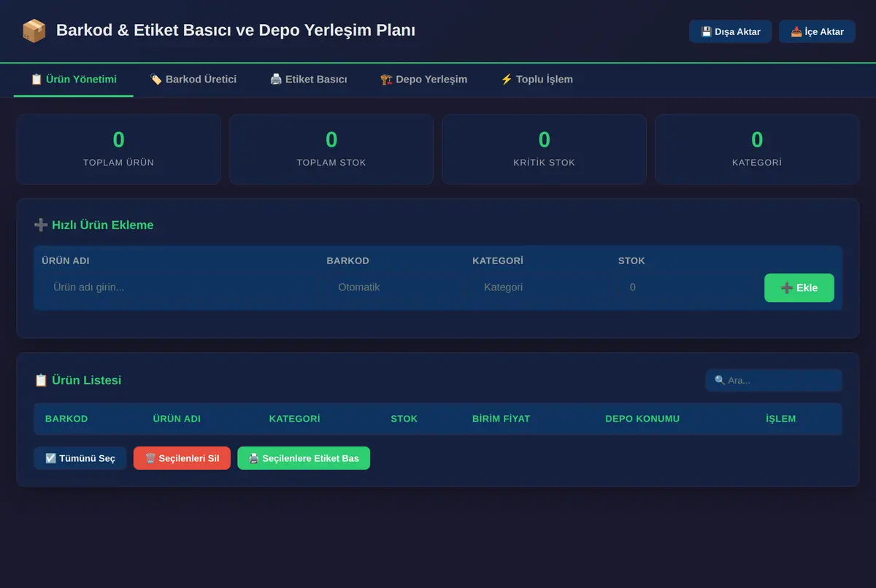Screen dimensions: 876x588
Task: Switch to the Etiket Basıcı tab
Action: 308,80
